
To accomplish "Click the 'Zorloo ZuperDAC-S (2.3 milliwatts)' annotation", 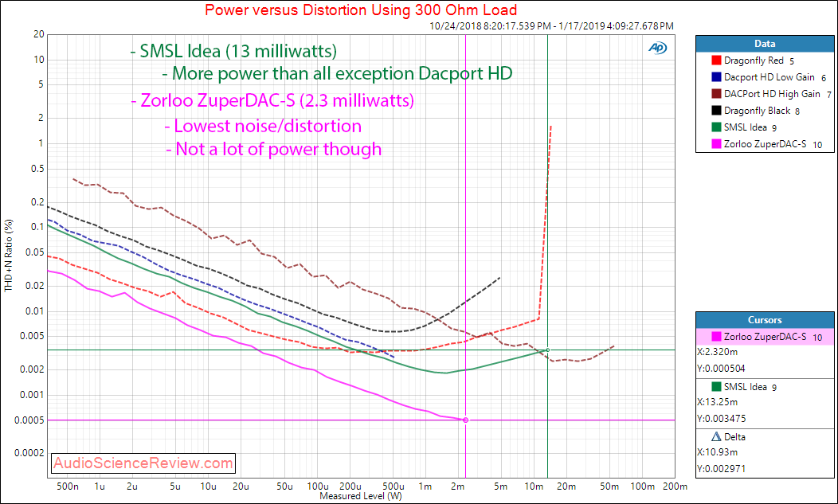I will click(x=272, y=100).
